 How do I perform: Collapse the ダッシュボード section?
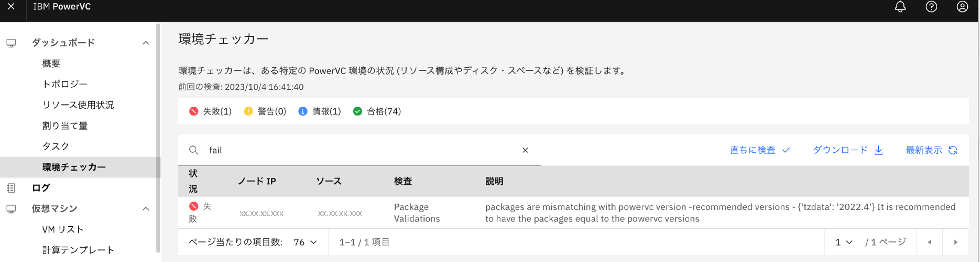click(x=146, y=43)
